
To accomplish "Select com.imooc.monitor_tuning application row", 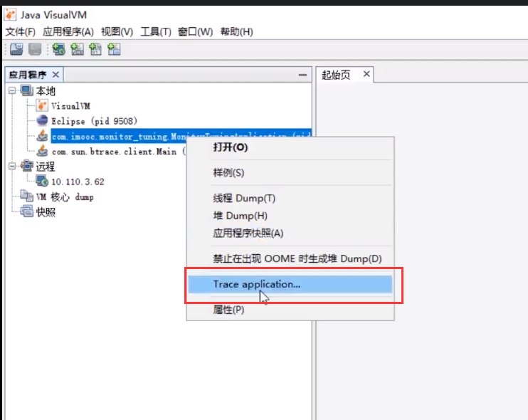I will [181, 136].
